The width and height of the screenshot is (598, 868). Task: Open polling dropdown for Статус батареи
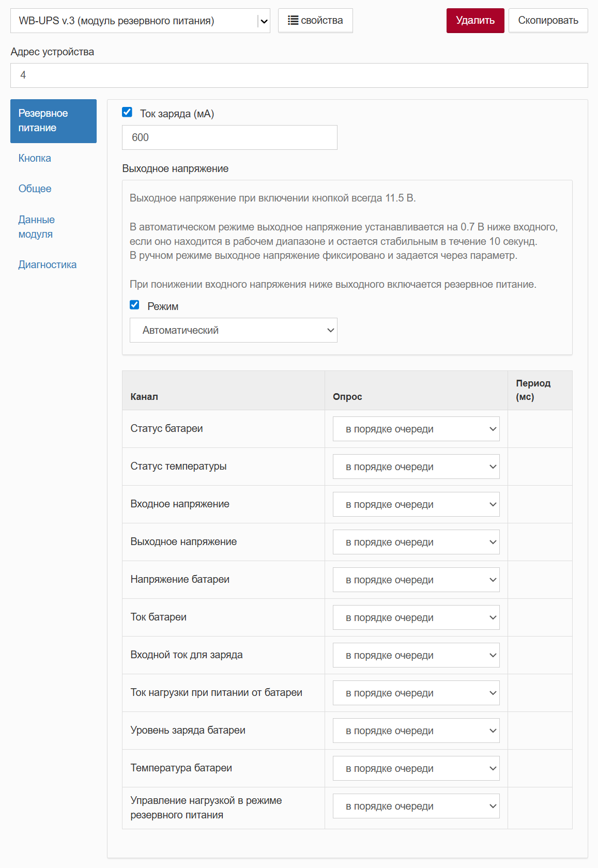tap(416, 429)
